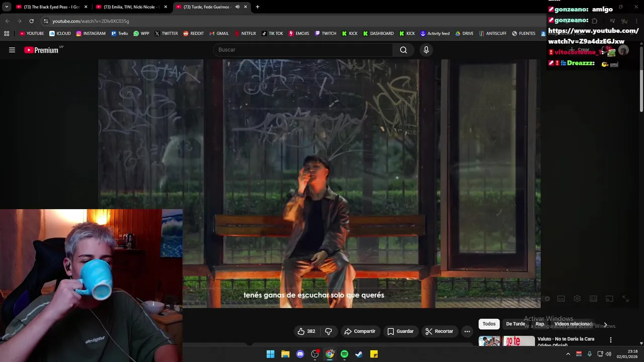Open the YouTube account avatar menu
Screen dimensions: 644x362
(623, 50)
